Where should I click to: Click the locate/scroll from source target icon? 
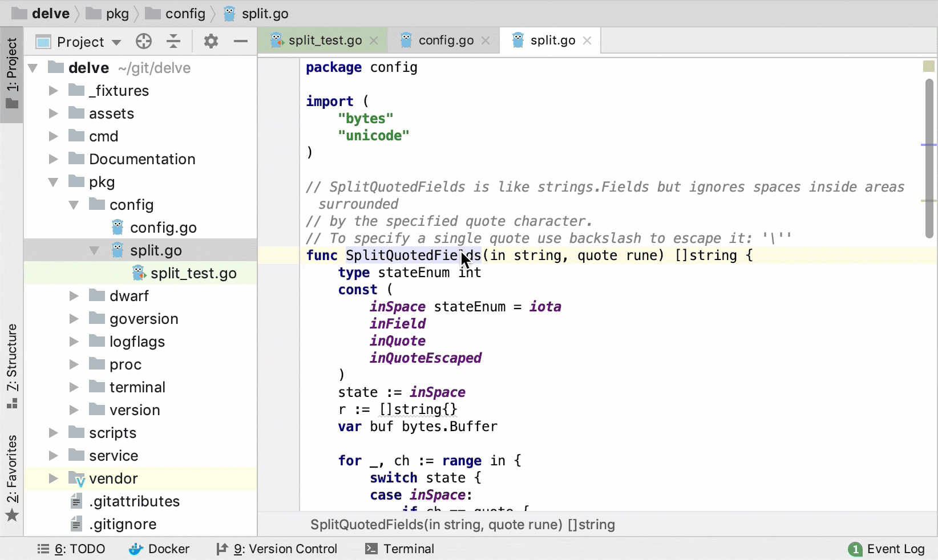click(x=144, y=42)
